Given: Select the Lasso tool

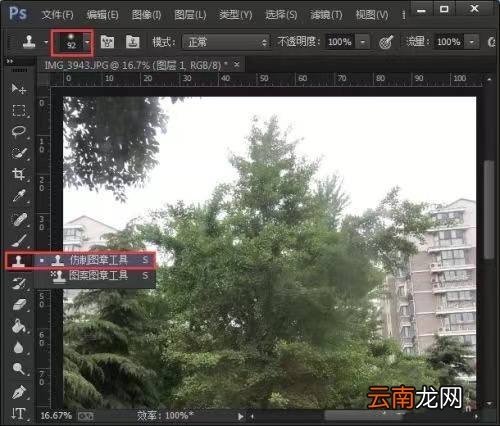Looking at the screenshot, I should tap(18, 132).
